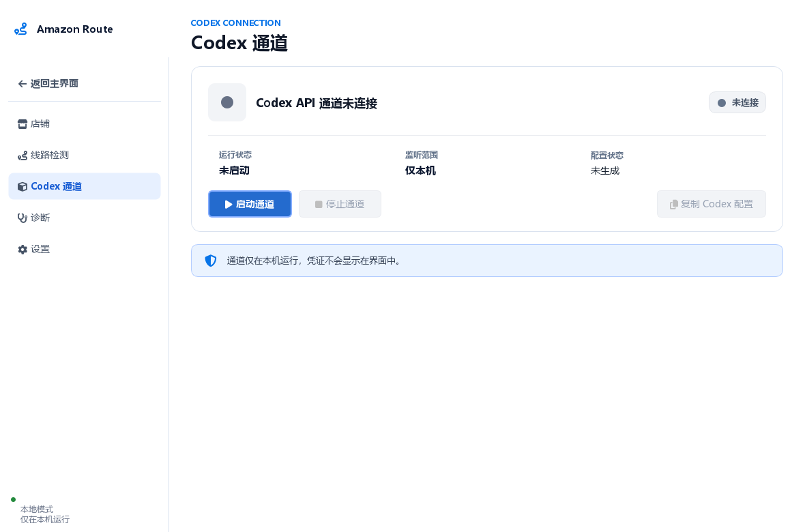
Task: Click the stop square icon in 停止通道
Action: click(319, 205)
